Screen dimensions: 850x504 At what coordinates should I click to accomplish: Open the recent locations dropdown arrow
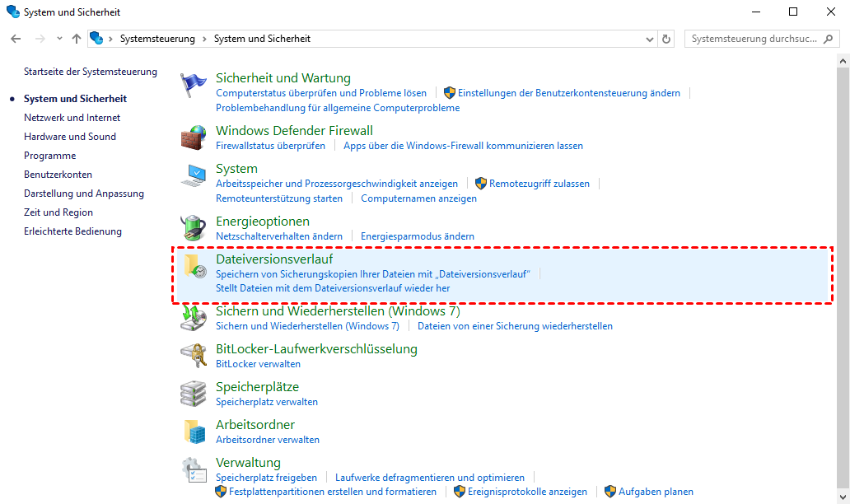click(59, 39)
